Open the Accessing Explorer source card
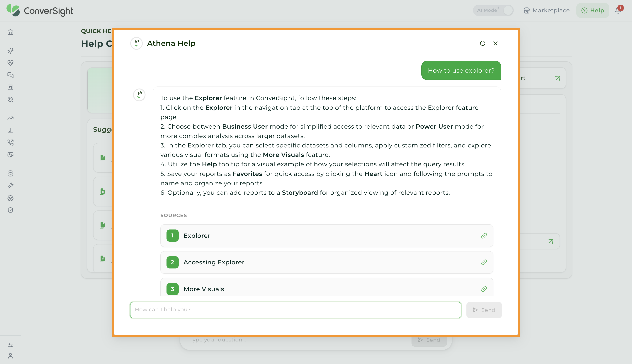This screenshot has height=364, width=632. click(x=327, y=262)
